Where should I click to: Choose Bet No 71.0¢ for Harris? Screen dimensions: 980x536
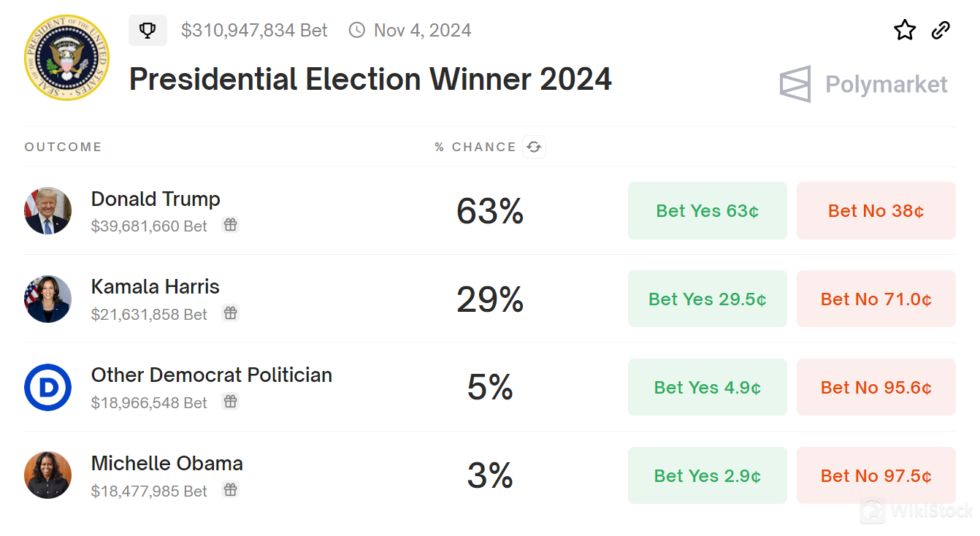click(876, 299)
